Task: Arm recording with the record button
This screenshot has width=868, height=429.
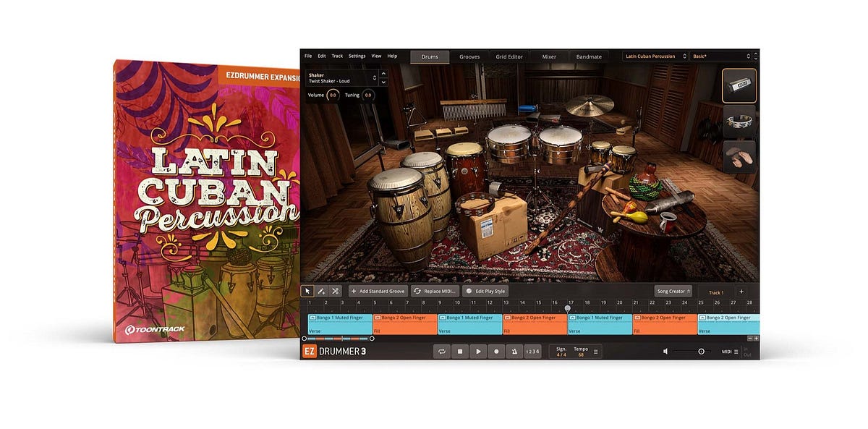Action: [495, 352]
